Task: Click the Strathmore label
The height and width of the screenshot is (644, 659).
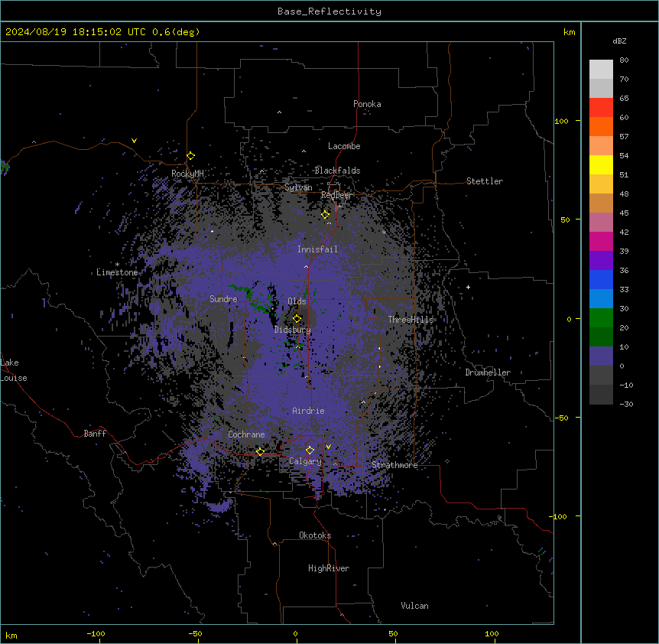Action: [x=394, y=465]
